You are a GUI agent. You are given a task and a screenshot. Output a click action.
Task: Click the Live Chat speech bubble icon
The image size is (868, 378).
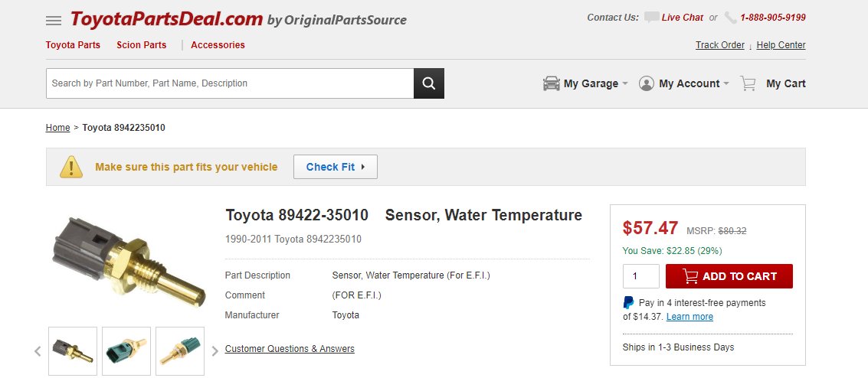coord(651,18)
